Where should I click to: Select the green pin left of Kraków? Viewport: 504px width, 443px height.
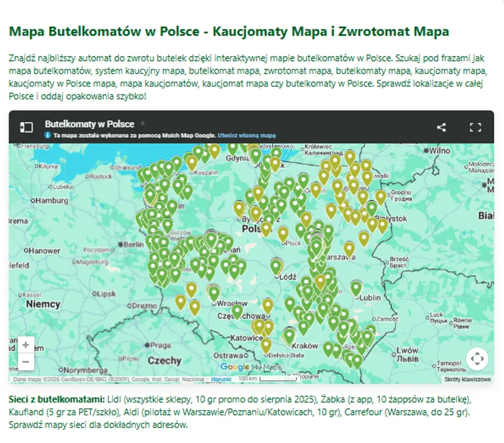pyautogui.click(x=289, y=336)
